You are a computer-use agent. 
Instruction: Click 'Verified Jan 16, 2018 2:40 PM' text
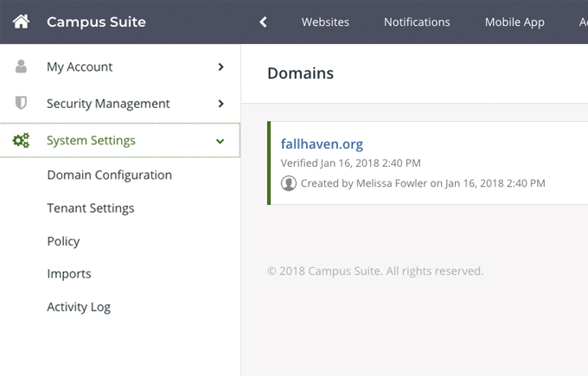click(x=350, y=163)
